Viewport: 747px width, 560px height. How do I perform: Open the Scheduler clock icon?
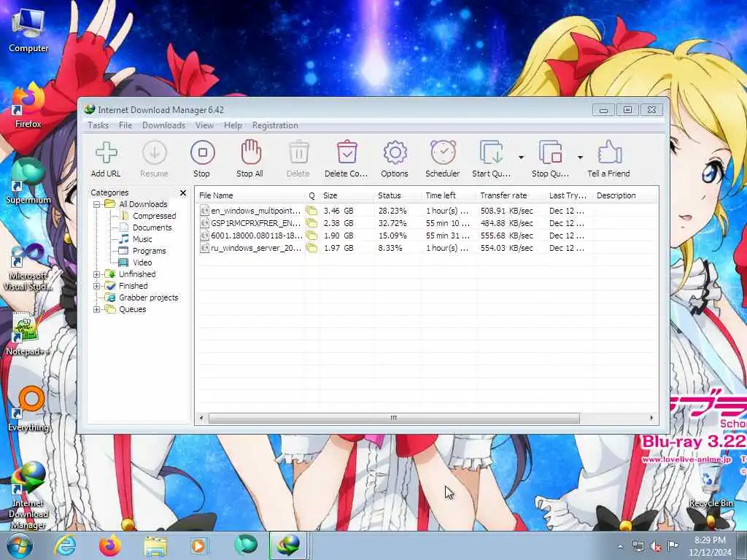tap(443, 159)
